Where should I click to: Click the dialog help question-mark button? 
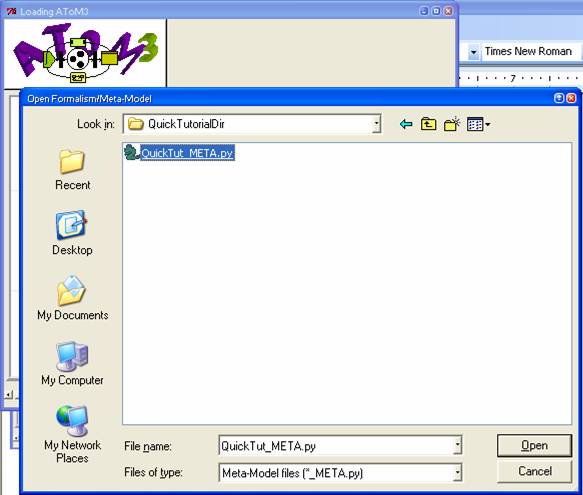pyautogui.click(x=559, y=98)
